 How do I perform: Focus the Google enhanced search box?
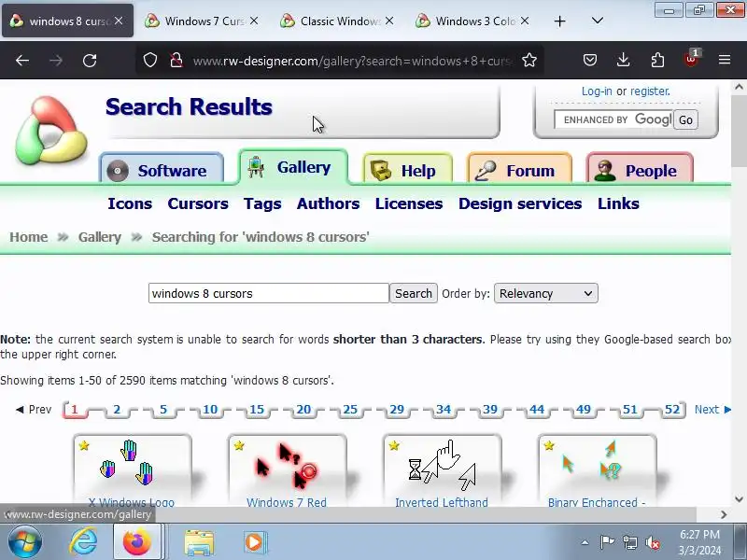coord(613,119)
